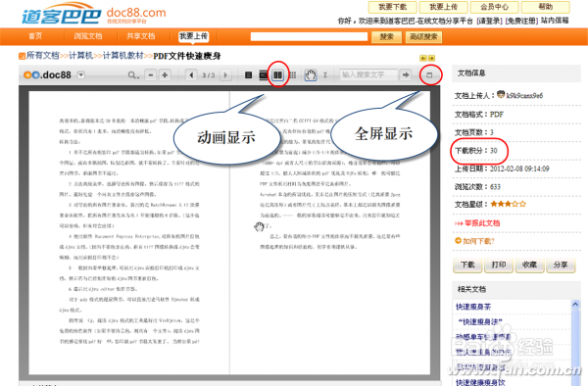Open 所有文档 breadcrumb link
Image resolution: width=588 pixels, height=386 pixels.
tap(42, 56)
